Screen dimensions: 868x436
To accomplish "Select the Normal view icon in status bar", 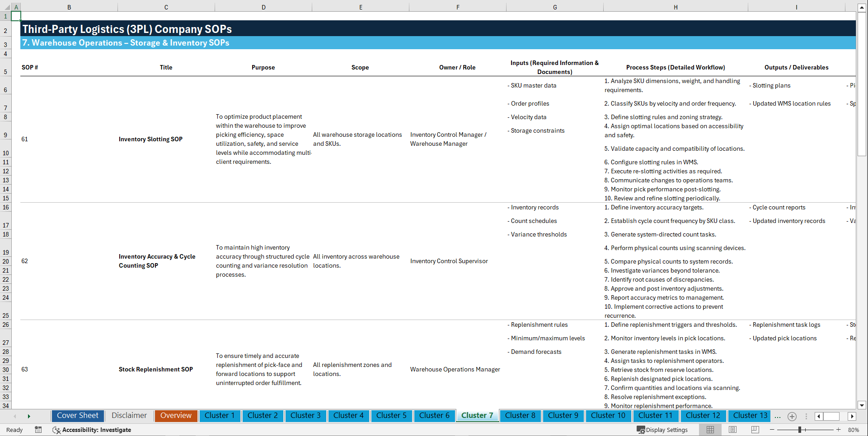I will pyautogui.click(x=710, y=430).
